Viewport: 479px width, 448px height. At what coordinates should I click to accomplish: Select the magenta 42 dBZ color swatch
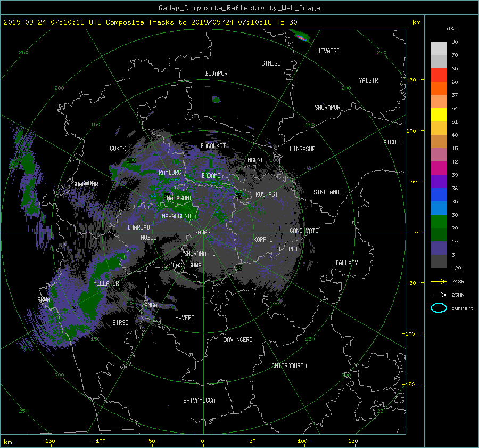click(439, 168)
